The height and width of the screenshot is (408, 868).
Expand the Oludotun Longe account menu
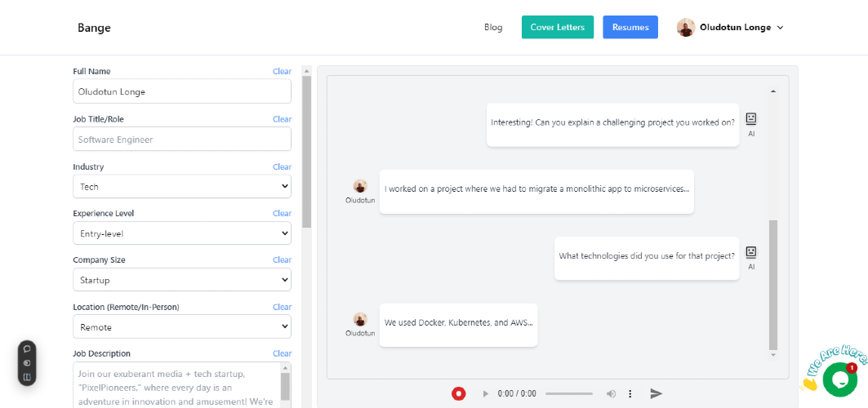(x=730, y=27)
